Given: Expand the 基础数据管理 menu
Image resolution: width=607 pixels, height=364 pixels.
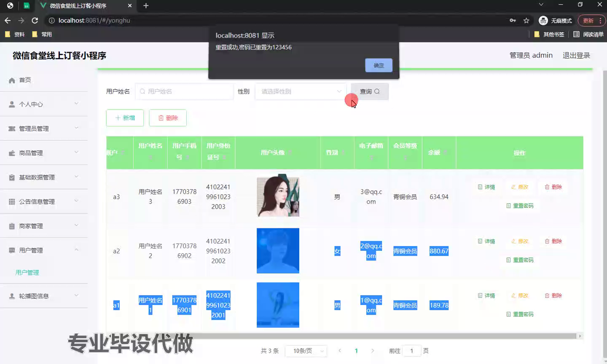Looking at the screenshot, I should click(44, 177).
